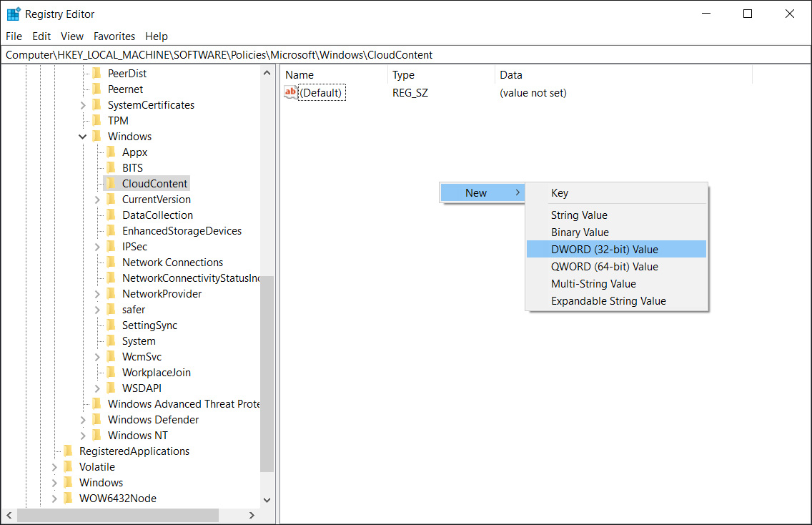This screenshot has height=525, width=812.
Task: Select Binary Value in the New submenu
Action: pyautogui.click(x=616, y=232)
